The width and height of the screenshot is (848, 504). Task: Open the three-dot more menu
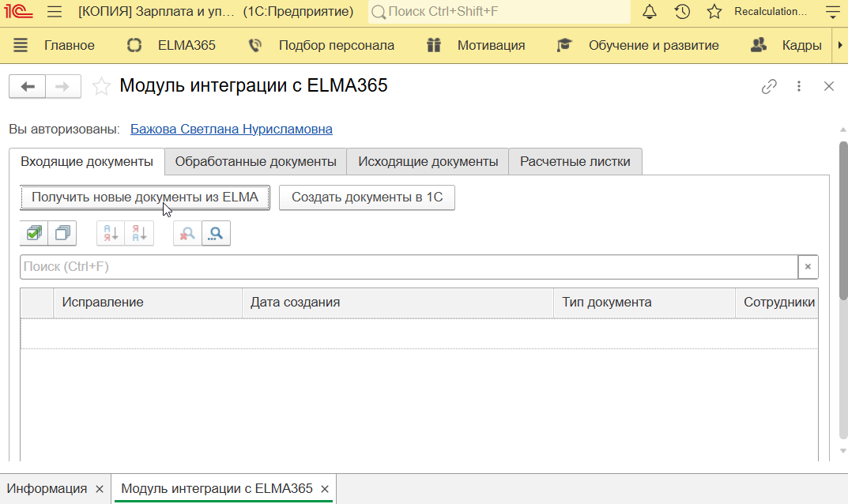pyautogui.click(x=799, y=87)
